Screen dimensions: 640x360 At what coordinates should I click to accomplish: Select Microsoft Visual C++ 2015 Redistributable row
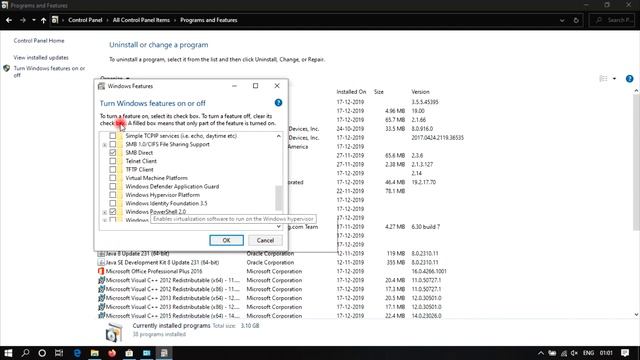click(269, 316)
